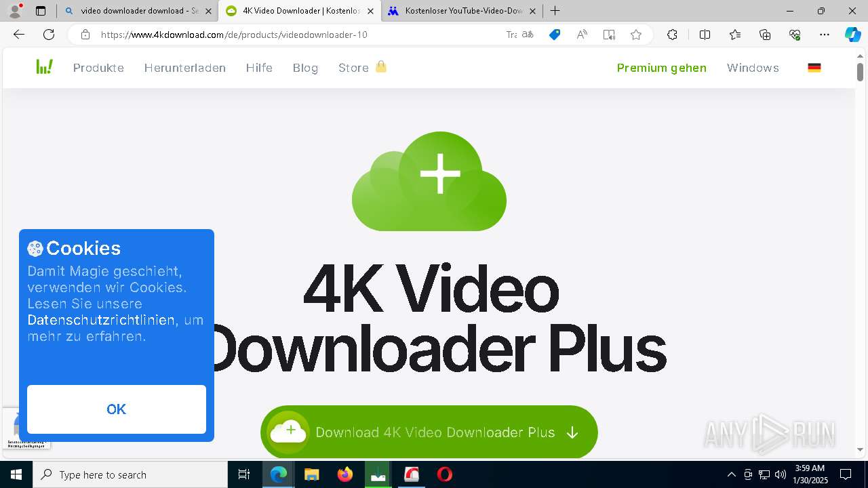Click Premium gehen link

point(661,68)
